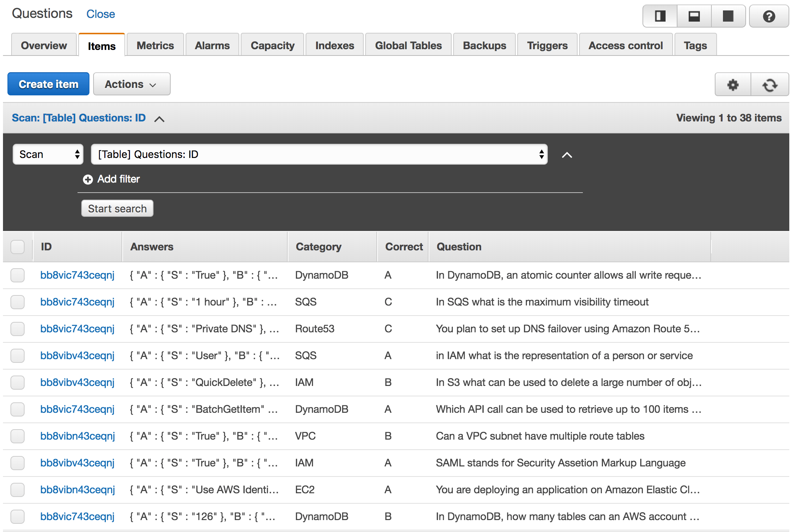
Task: Open the Global Tables tab
Action: [408, 45]
